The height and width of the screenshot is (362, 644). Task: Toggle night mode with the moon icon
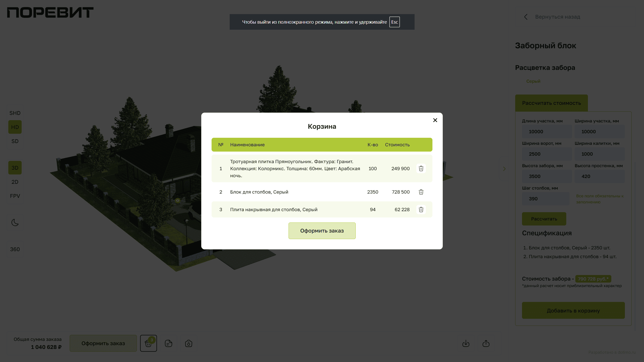click(x=15, y=222)
